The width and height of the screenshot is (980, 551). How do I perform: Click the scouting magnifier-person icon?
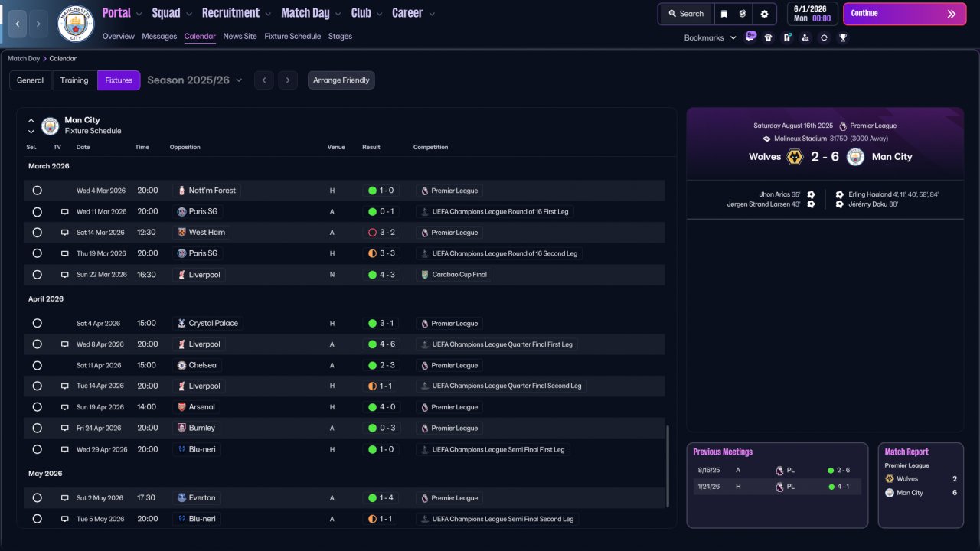click(805, 37)
